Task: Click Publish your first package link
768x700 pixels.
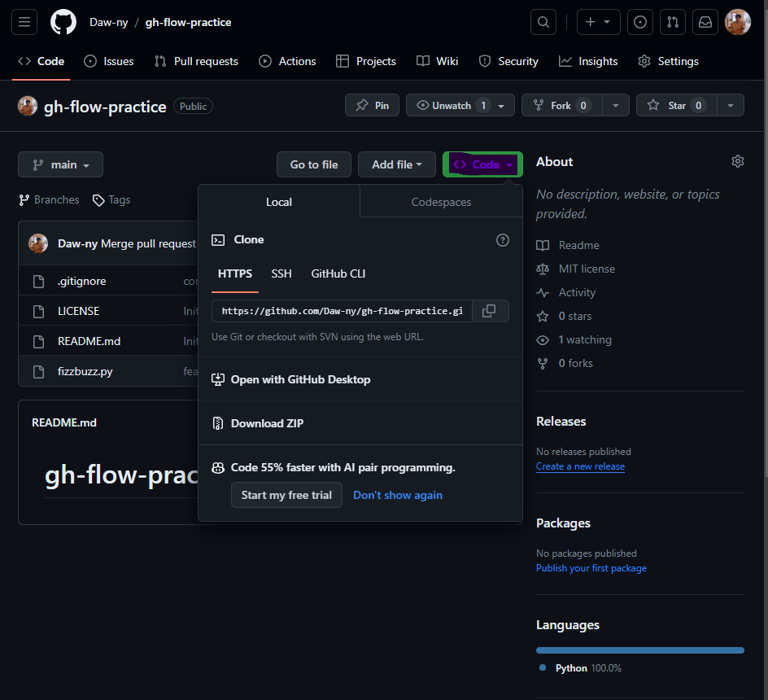Action: pyautogui.click(x=591, y=568)
